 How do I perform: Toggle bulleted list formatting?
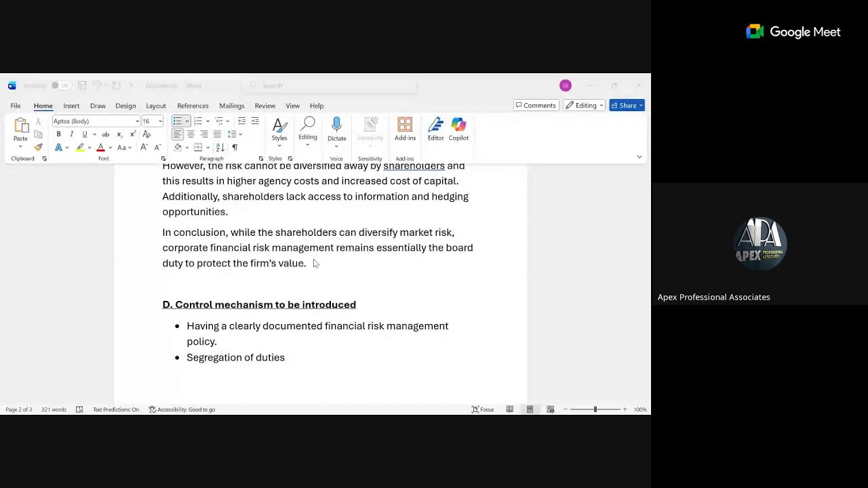tap(177, 121)
